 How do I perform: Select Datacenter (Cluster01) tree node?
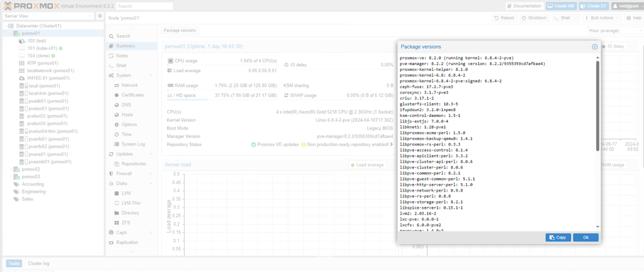39,26
